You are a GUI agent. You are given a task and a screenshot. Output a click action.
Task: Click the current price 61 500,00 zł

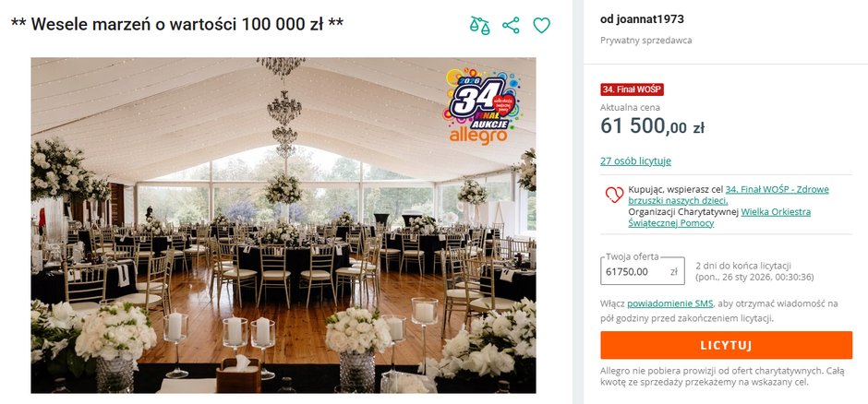tap(652, 126)
